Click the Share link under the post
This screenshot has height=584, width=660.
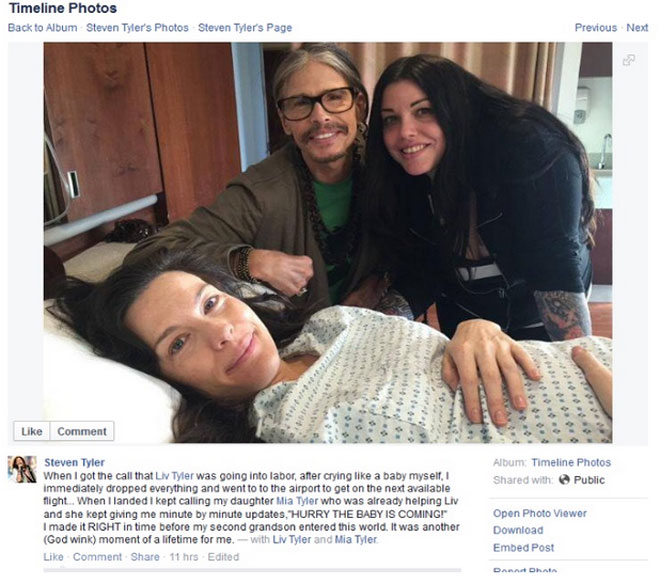[145, 557]
